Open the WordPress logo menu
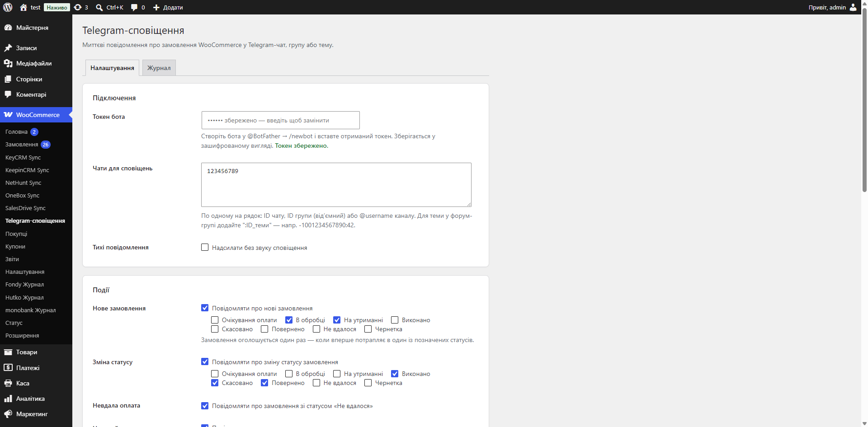 tap(8, 7)
